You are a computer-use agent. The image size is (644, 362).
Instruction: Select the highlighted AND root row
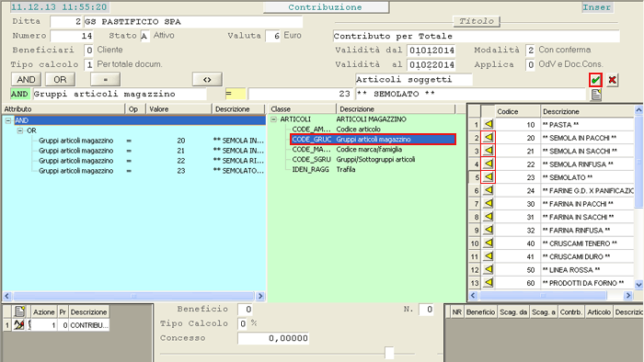click(140, 120)
